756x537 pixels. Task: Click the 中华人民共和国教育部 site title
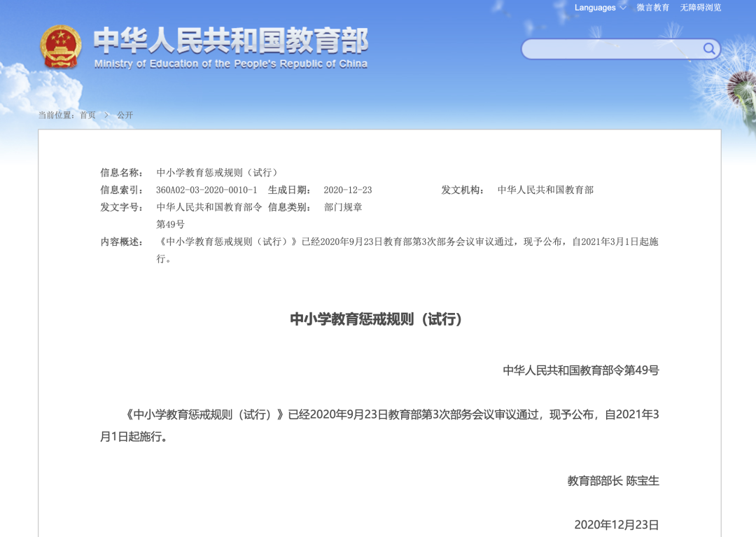tap(230, 41)
